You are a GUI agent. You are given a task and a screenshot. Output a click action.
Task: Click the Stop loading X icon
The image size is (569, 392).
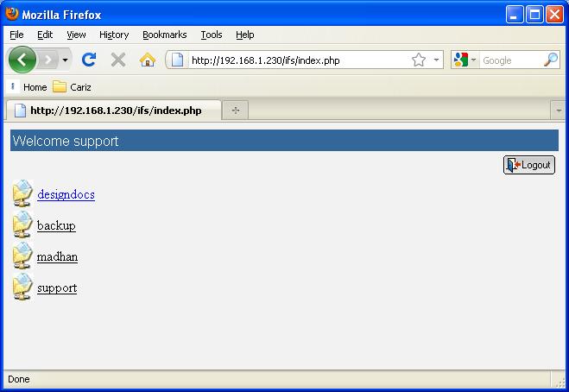click(x=118, y=60)
